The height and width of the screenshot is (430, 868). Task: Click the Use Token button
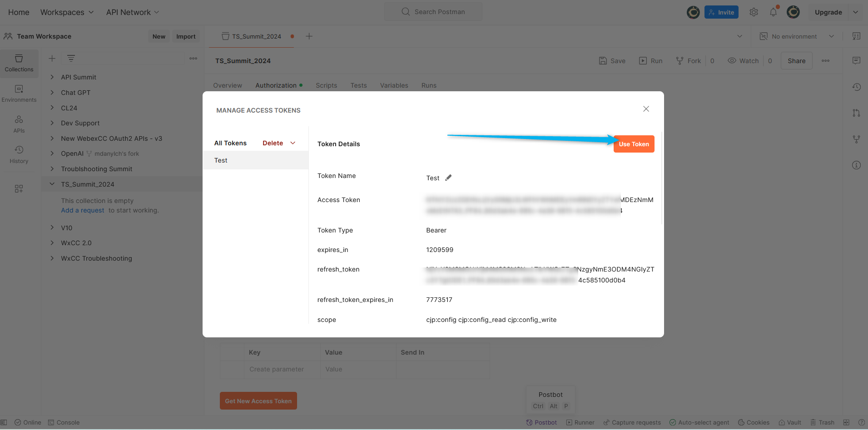pyautogui.click(x=634, y=144)
